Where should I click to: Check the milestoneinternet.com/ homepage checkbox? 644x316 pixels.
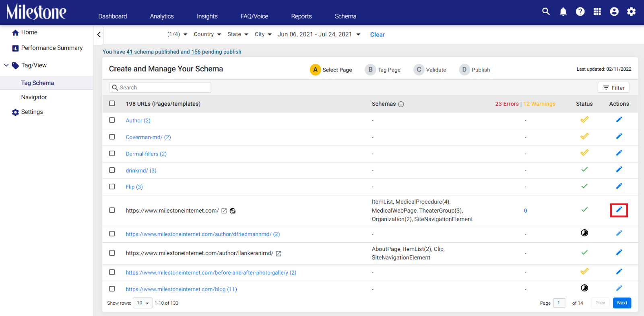[x=112, y=210]
